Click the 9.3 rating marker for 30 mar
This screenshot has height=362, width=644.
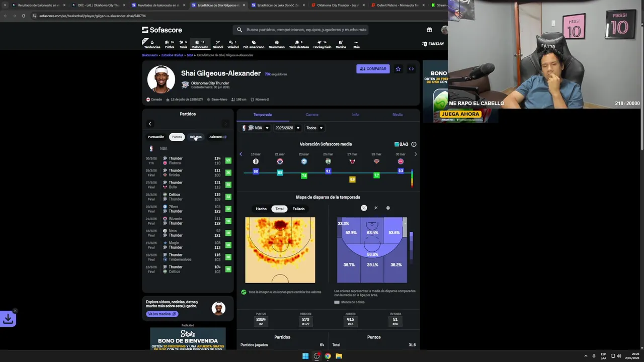point(400,171)
